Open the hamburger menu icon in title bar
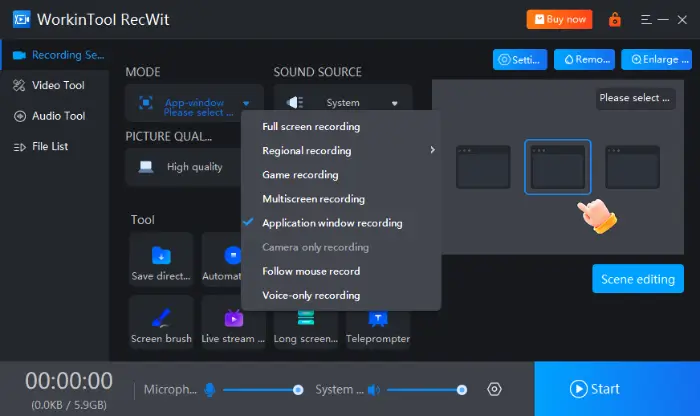Screen dimensions: 700x416 (x=646, y=20)
